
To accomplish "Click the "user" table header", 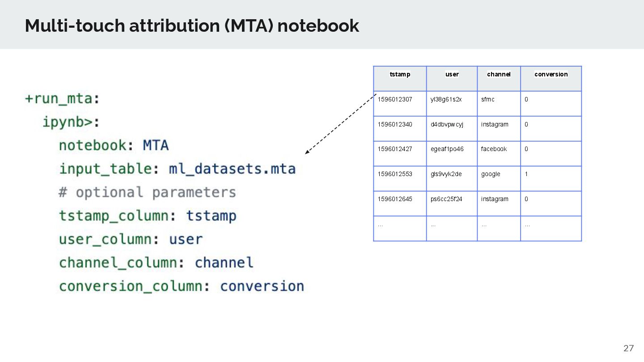I will click(452, 79).
